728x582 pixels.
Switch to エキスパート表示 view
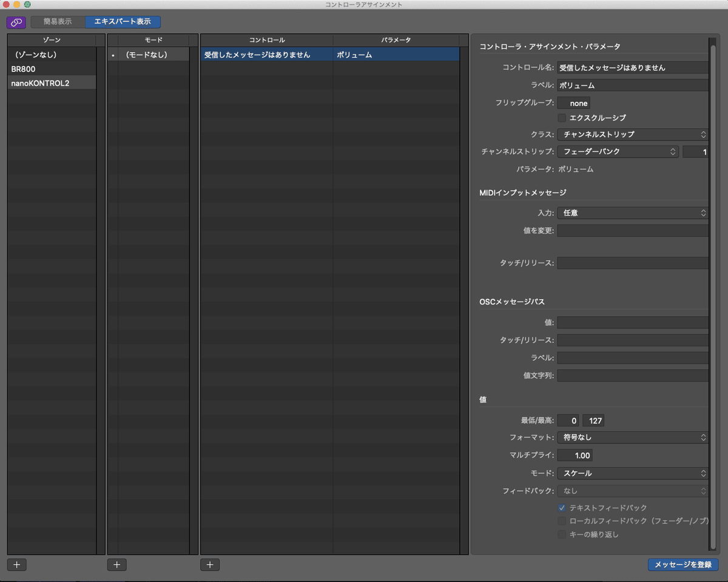[x=123, y=22]
